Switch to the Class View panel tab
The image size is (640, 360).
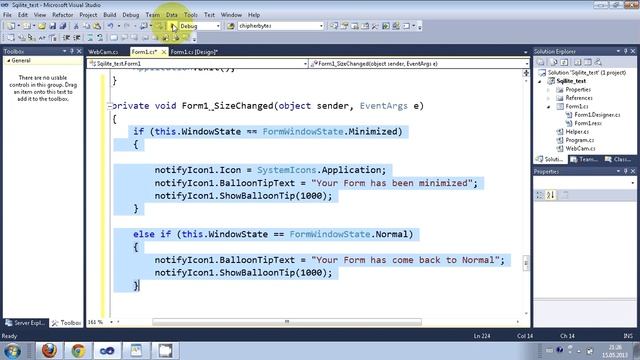(x=618, y=160)
